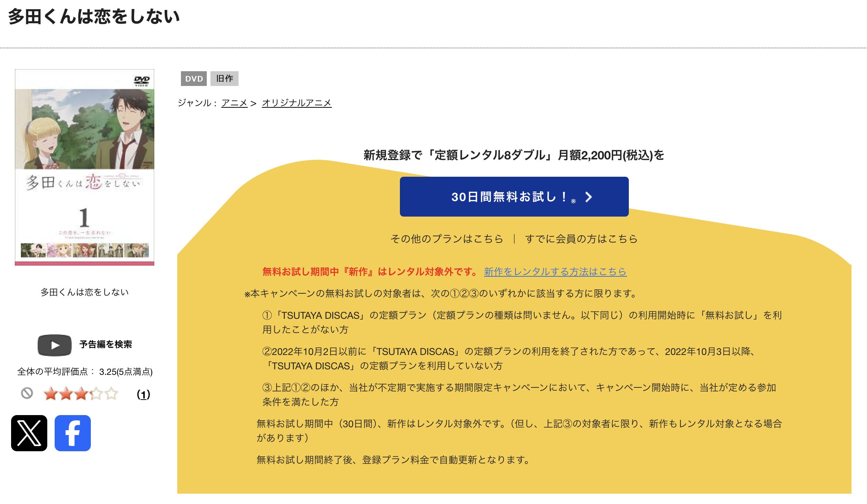
Task: Click 無料お試し期間終了後 auto-renewal text
Action: (394, 460)
